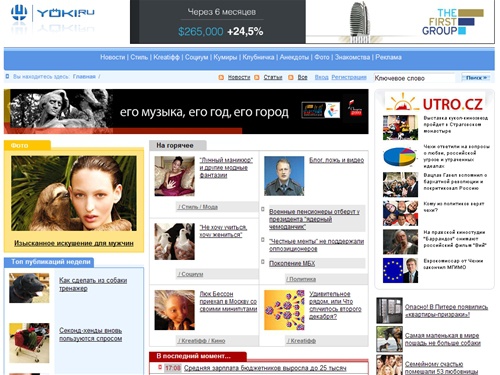This screenshot has width=500, height=375.
Task: Click the Статьи RSS link
Action: click(x=273, y=77)
